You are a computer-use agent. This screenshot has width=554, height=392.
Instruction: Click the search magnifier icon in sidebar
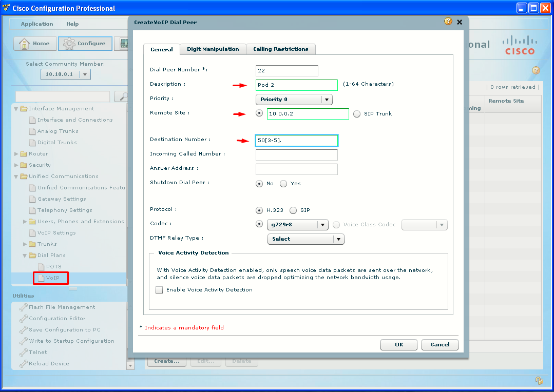point(123,96)
